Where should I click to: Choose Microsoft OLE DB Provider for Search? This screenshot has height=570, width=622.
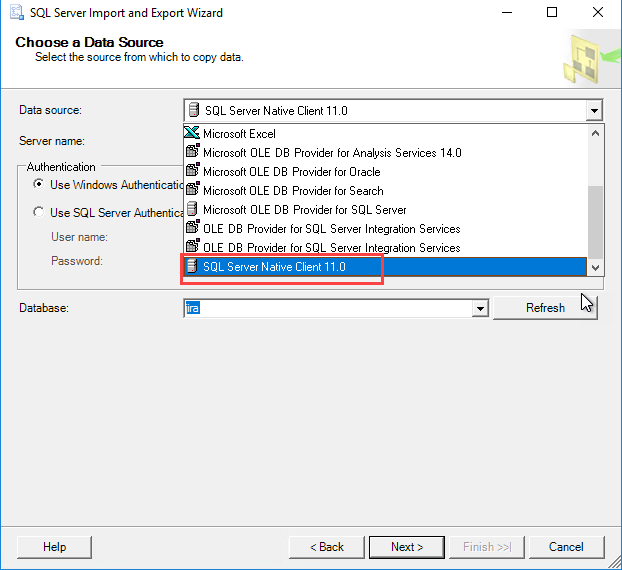coord(385,190)
